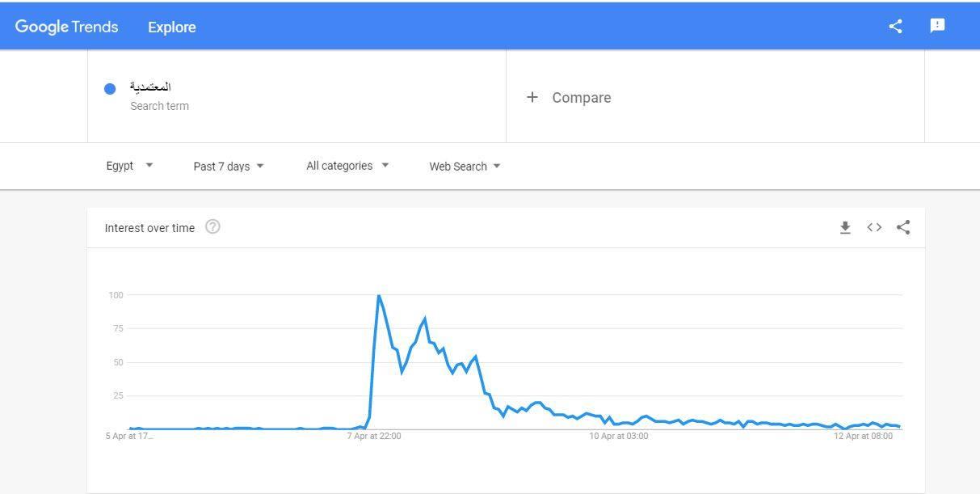Go to the Explore page link
This screenshot has height=494, width=980.
(171, 27)
